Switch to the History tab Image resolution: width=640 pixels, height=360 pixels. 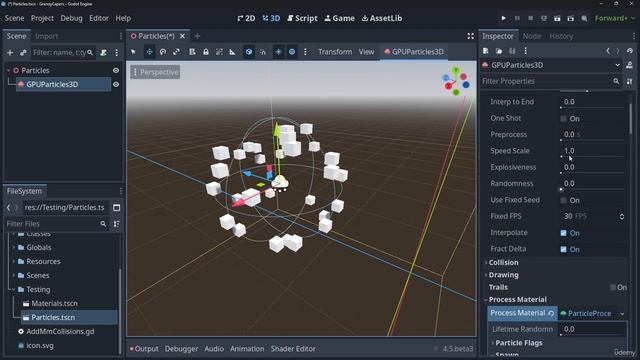(x=561, y=36)
